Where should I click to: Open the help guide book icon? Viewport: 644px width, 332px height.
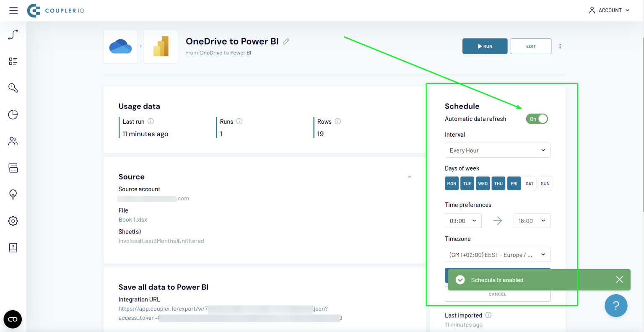tap(13, 247)
